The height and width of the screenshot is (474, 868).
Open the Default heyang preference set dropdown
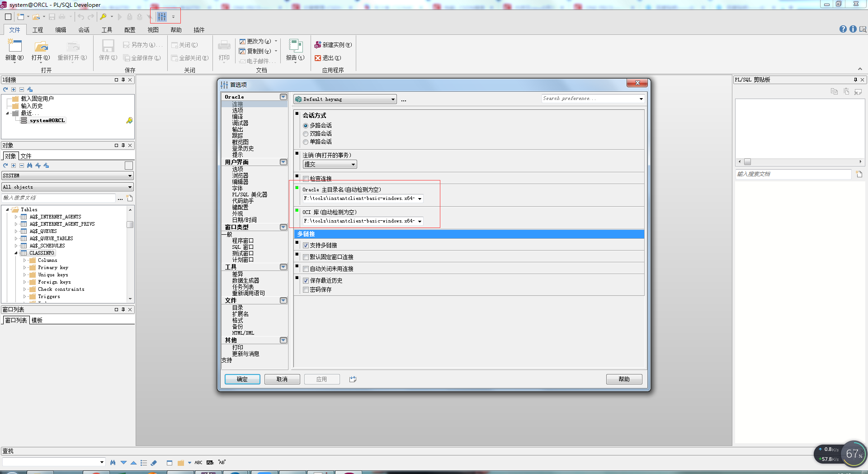pyautogui.click(x=345, y=99)
